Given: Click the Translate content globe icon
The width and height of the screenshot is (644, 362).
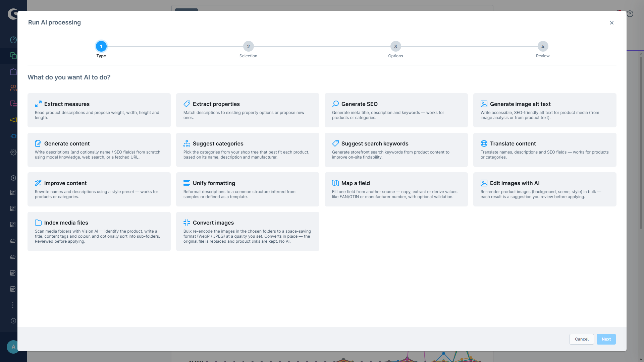Looking at the screenshot, I should coord(484,143).
